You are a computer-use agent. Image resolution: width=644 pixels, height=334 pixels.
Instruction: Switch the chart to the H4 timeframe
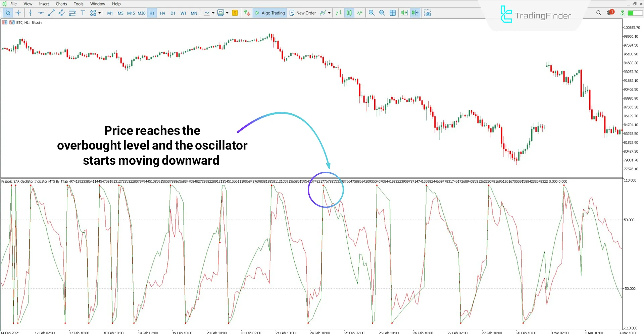[x=162, y=13]
